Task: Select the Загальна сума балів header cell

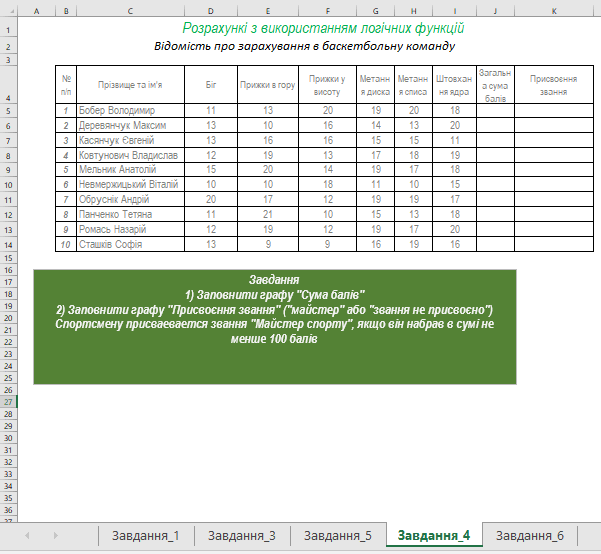Action: [x=495, y=84]
